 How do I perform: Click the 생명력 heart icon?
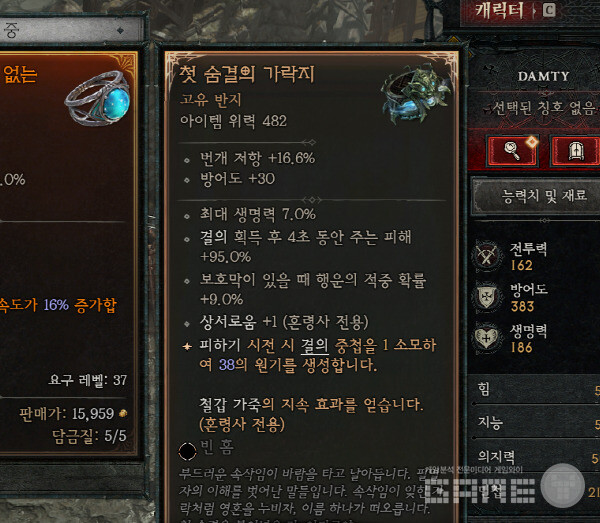486,338
